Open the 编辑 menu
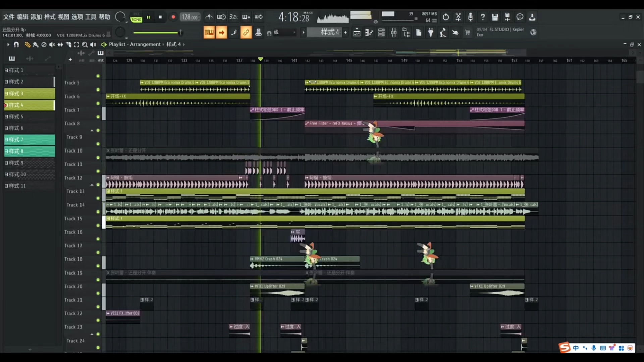The image size is (644, 362). [22, 17]
